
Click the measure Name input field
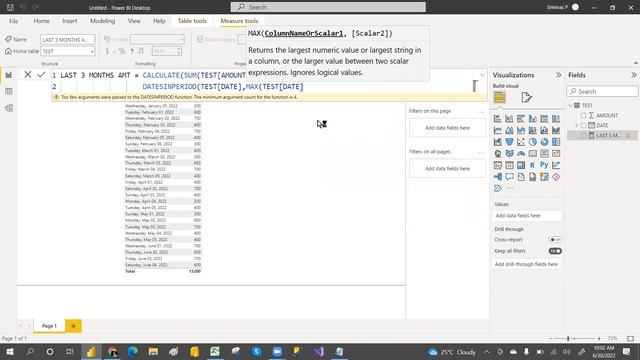[x=68, y=39]
